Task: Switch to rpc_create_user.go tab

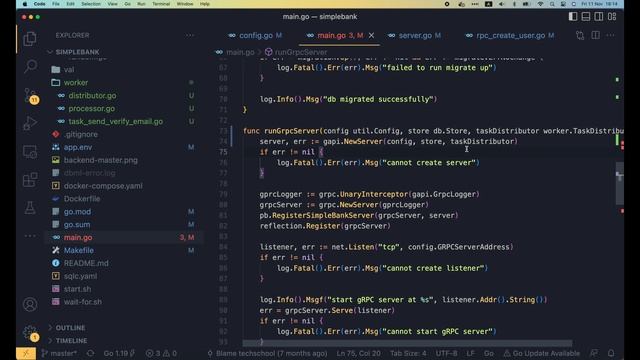Action: coord(510,36)
